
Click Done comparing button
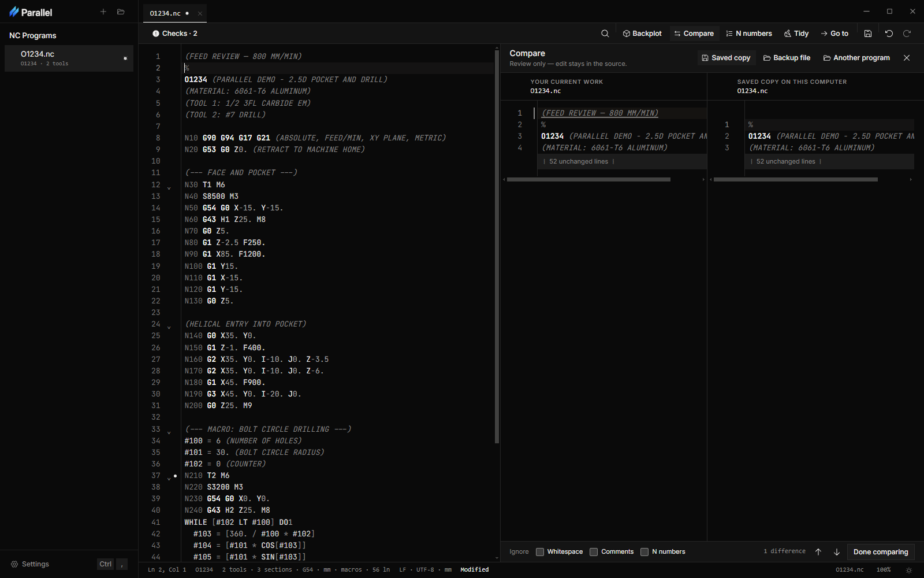[881, 552]
